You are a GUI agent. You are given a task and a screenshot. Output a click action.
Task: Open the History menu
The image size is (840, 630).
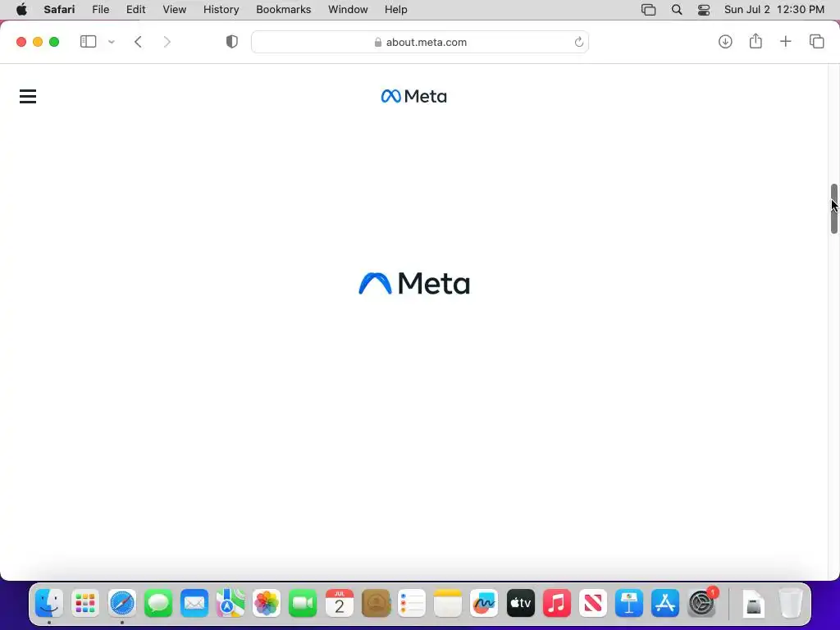221,10
